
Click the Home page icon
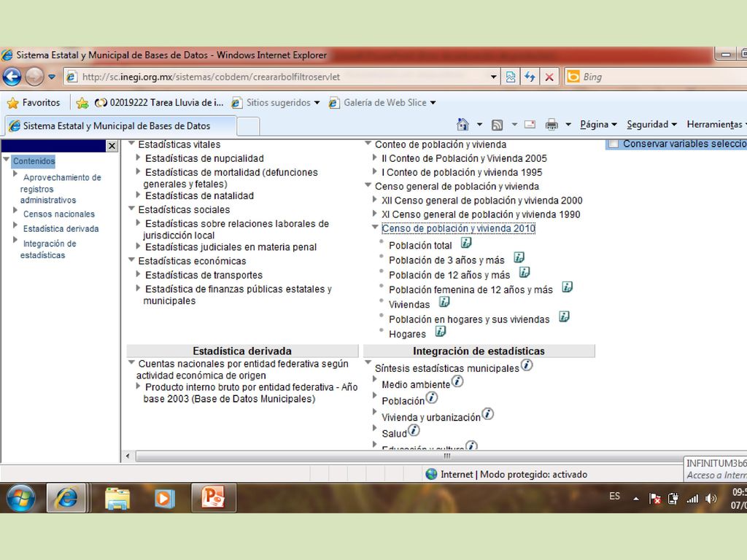coord(462,124)
